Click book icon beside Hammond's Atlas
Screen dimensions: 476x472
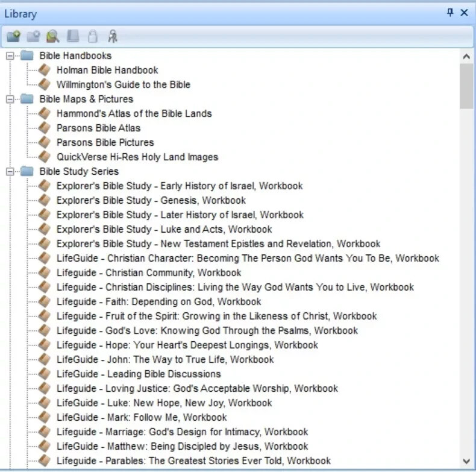tap(45, 113)
